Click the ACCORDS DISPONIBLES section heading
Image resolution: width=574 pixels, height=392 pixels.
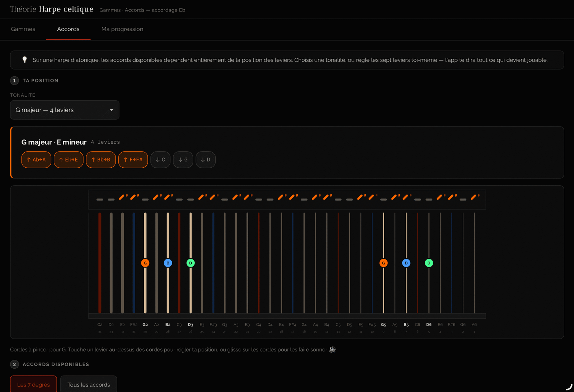click(x=56, y=364)
